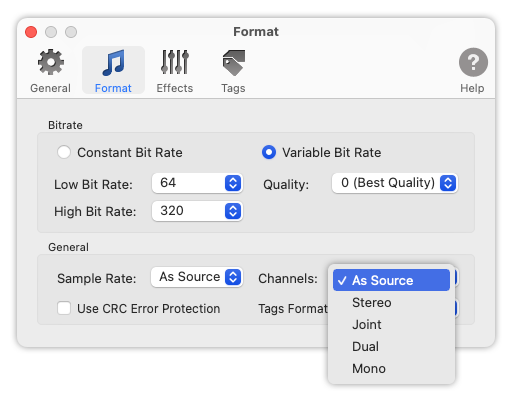Open the Tags label icon
The width and height of the screenshot is (512, 396).
[233, 63]
